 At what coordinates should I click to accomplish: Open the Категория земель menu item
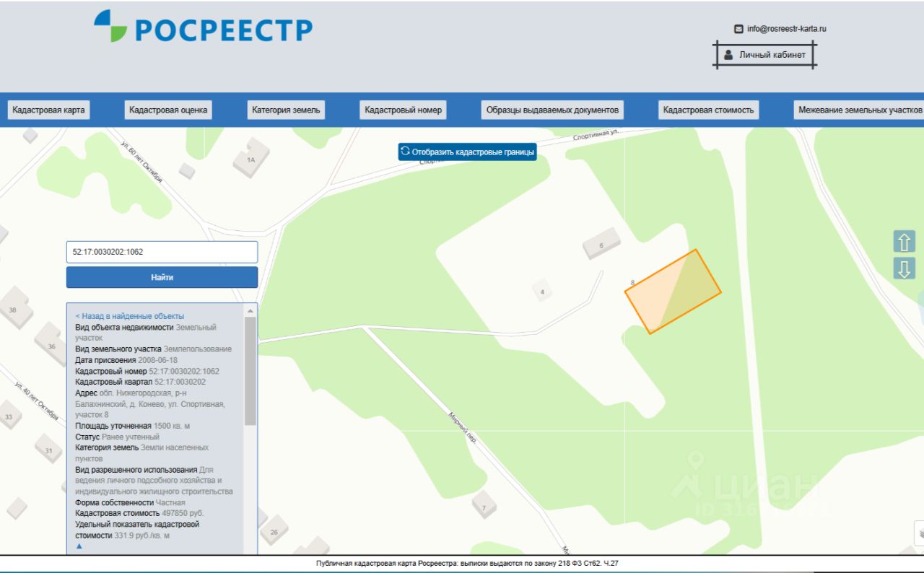click(x=286, y=110)
